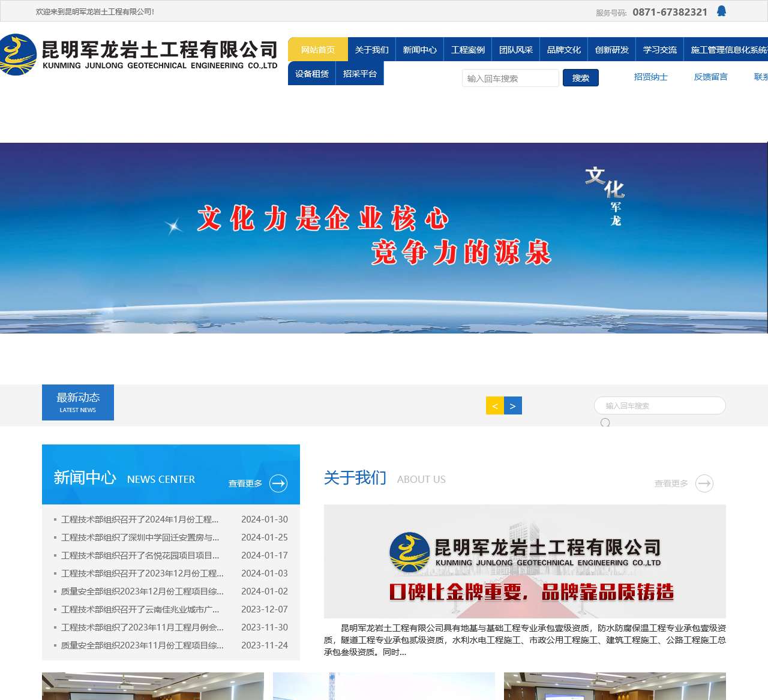The width and height of the screenshot is (768, 700).
Task: Click the QQ penguin contact icon
Action: (721, 11)
